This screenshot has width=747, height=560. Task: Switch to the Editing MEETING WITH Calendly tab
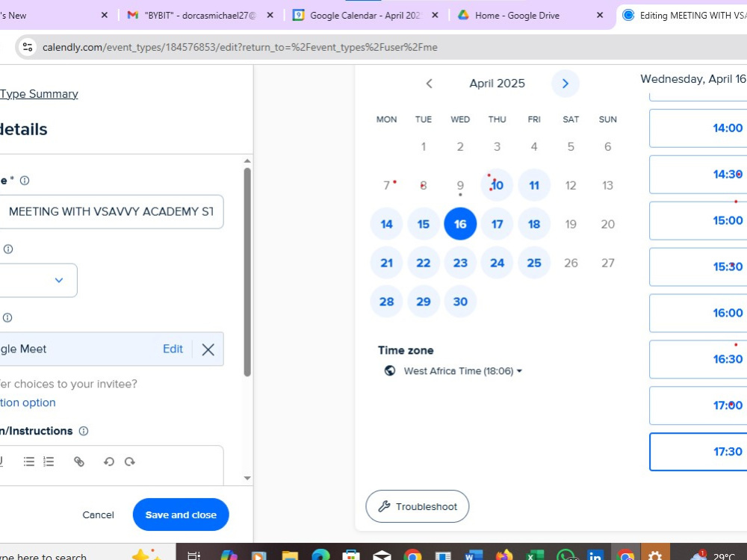click(x=686, y=15)
